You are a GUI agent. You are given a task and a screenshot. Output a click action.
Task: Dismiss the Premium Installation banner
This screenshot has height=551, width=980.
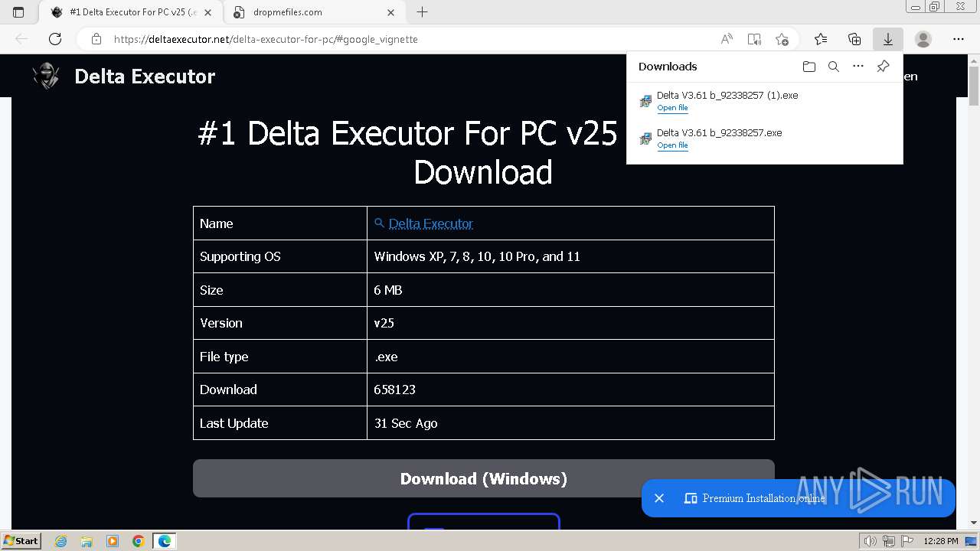click(659, 498)
